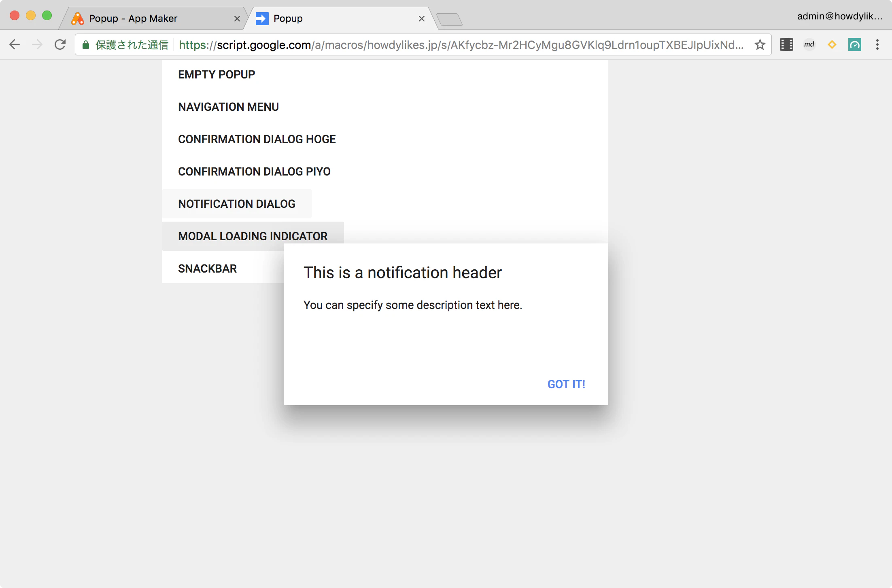
Task: Open the NAVIGATION MENU popup
Action: pos(228,107)
